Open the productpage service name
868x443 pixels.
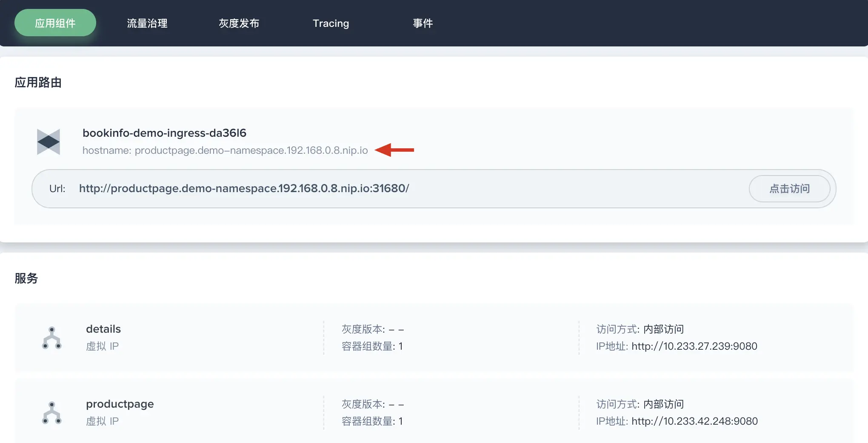click(120, 404)
